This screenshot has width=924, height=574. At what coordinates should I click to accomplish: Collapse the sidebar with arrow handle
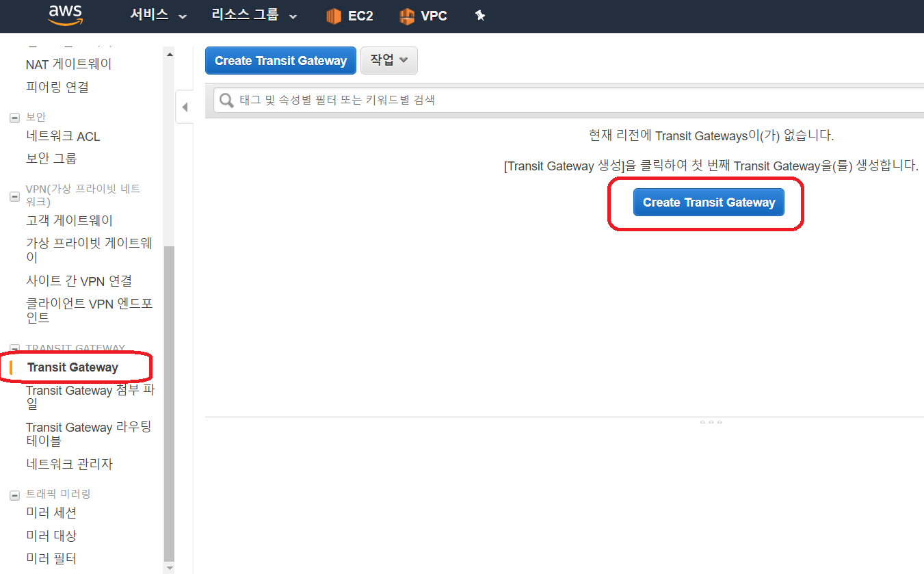(185, 107)
